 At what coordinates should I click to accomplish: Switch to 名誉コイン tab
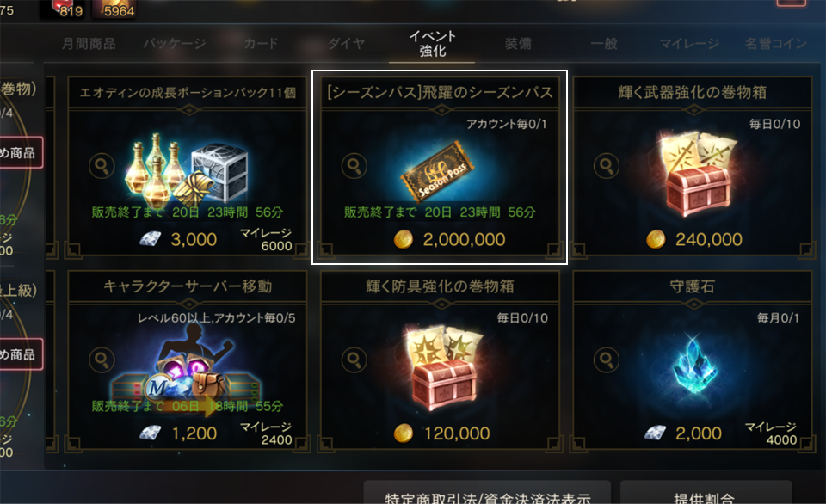coord(775,44)
